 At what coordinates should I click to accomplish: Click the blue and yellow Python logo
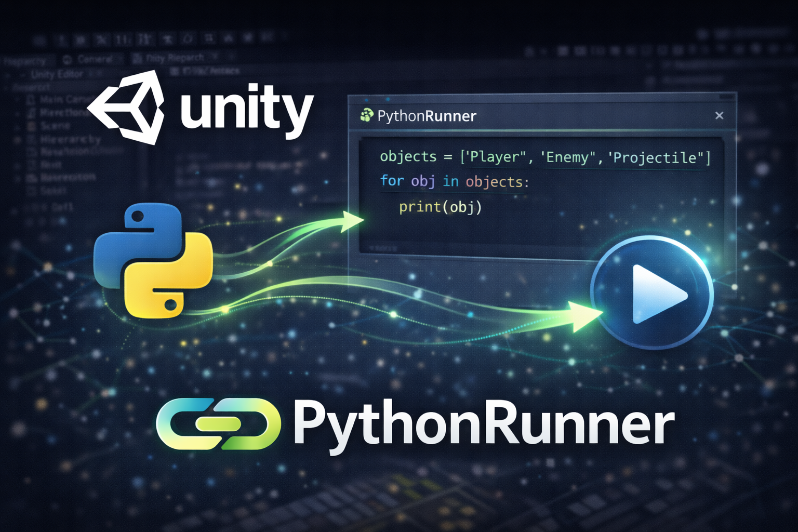pyautogui.click(x=153, y=260)
